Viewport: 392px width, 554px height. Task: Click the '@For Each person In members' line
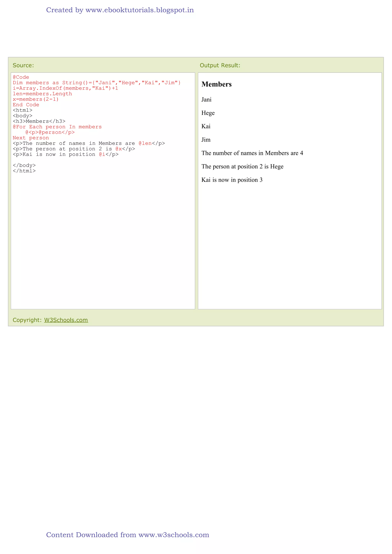57,127
